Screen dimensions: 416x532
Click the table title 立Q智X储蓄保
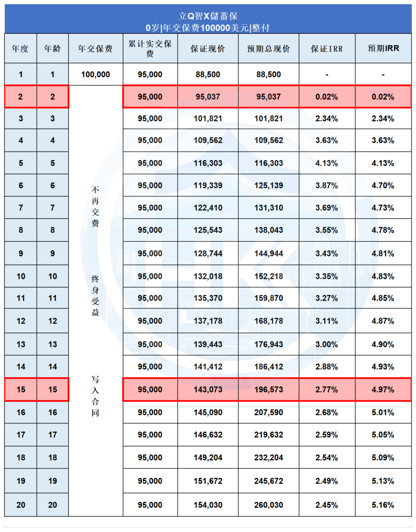click(208, 16)
